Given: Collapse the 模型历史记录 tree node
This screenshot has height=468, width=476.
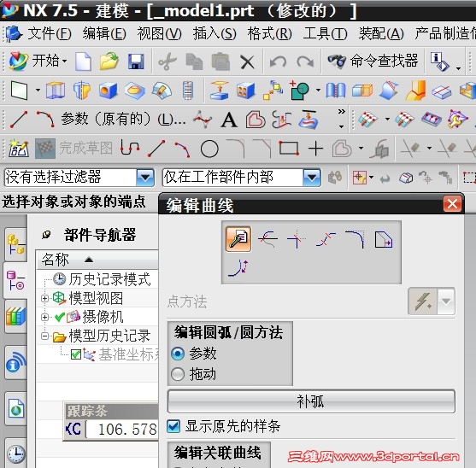Looking at the screenshot, I should [44, 336].
